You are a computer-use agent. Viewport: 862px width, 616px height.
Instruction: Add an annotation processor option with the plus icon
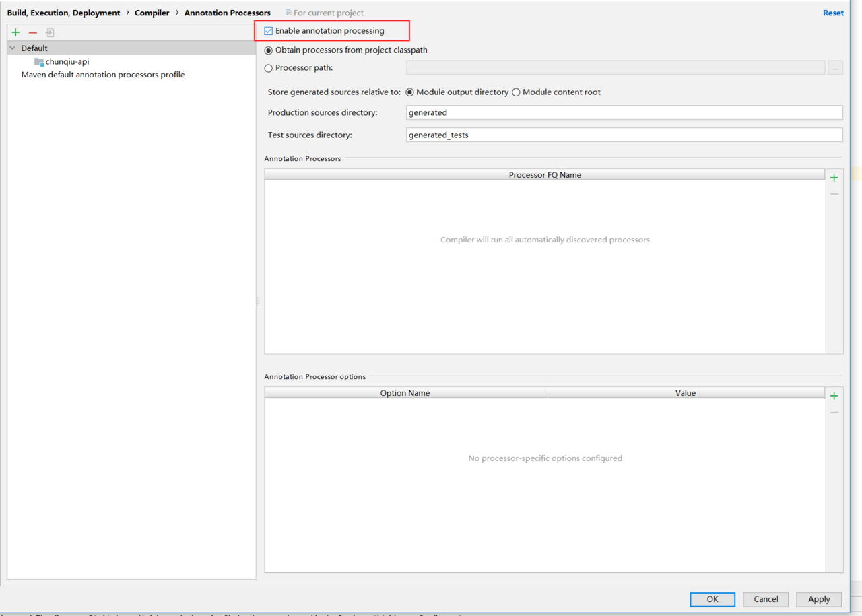(x=834, y=396)
